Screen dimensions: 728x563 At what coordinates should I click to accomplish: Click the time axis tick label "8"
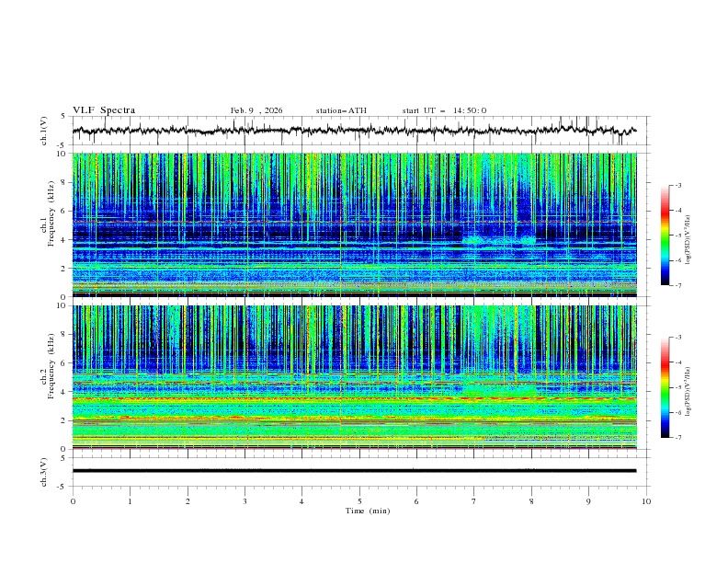tap(531, 501)
